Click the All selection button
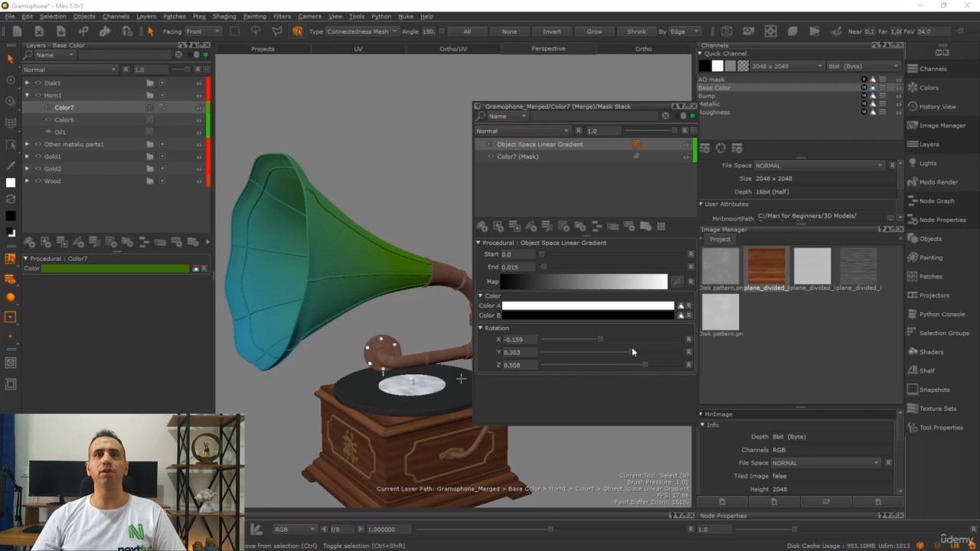This screenshot has height=551, width=980. [467, 31]
